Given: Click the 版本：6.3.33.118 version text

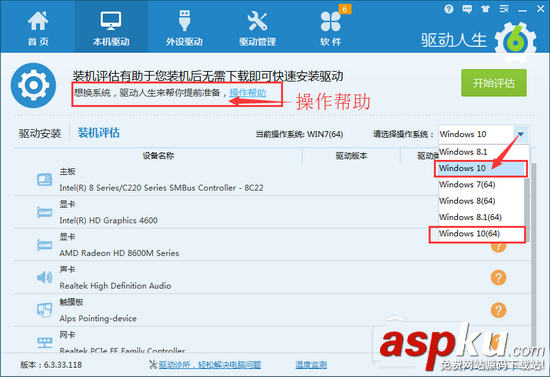Looking at the screenshot, I should pos(51,365).
